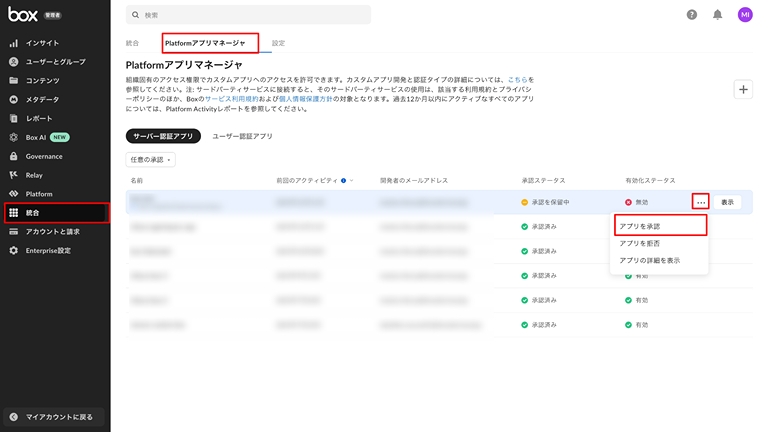The width and height of the screenshot is (768, 432).
Task: Click the 無効 status in first row
Action: 636,202
